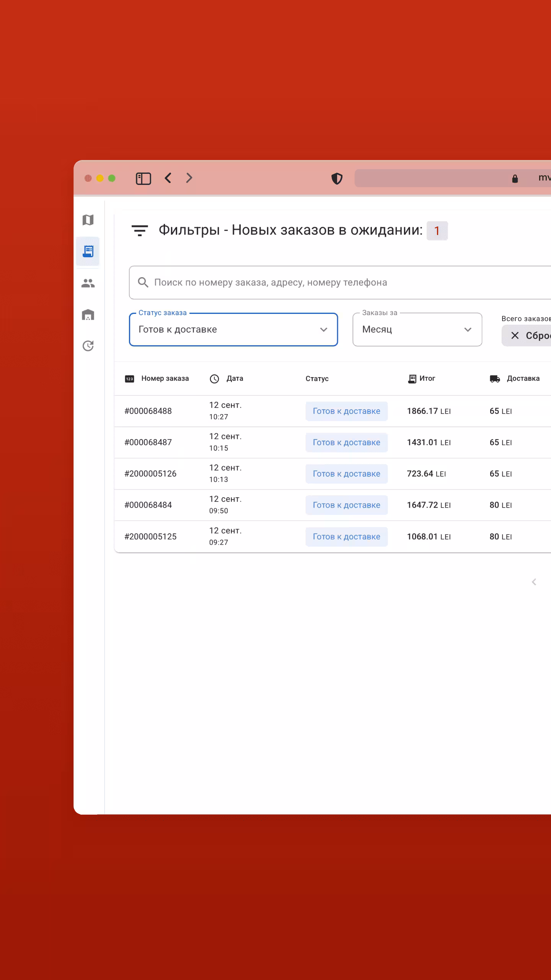551x980 pixels.
Task: Open the orders receipt sidebar icon
Action: coord(88,251)
